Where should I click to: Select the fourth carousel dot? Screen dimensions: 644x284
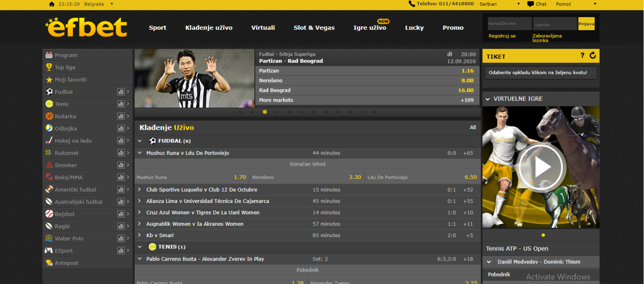[x=277, y=112]
